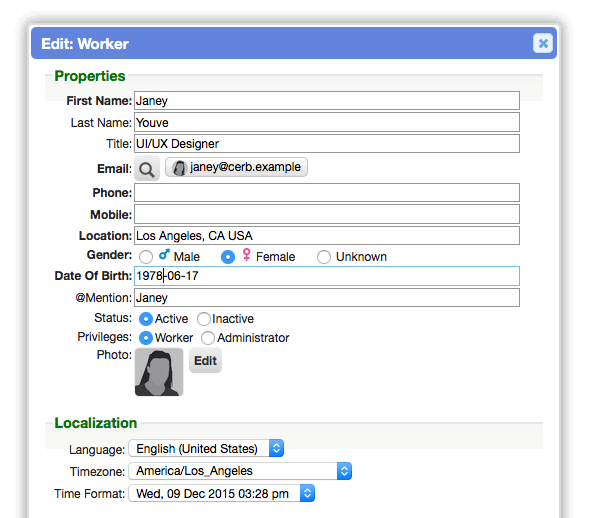
Task: Open the Language dropdown
Action: coord(206,448)
